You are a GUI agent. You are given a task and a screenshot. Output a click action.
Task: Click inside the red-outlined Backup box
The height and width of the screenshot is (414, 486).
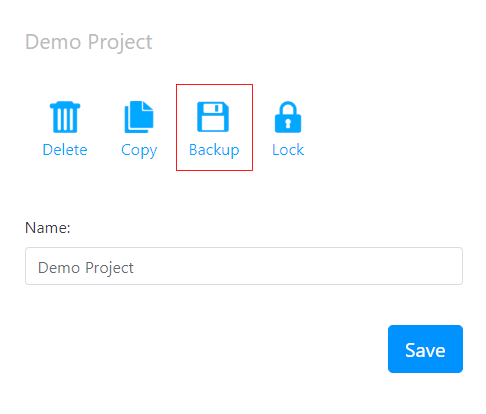214,127
